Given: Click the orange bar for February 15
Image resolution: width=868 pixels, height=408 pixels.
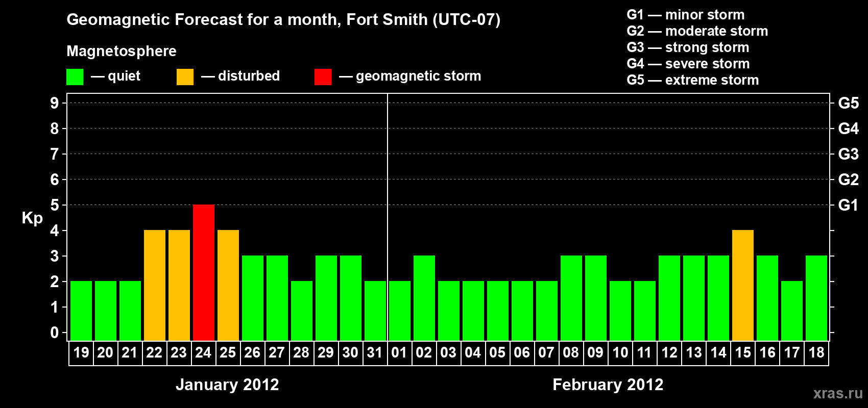Looking at the screenshot, I should click(x=743, y=286).
